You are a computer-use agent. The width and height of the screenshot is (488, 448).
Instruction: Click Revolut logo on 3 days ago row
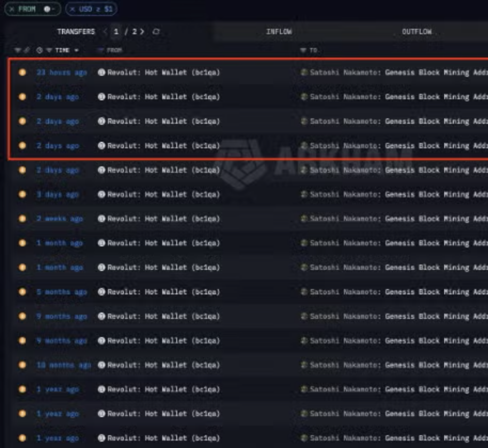(101, 195)
